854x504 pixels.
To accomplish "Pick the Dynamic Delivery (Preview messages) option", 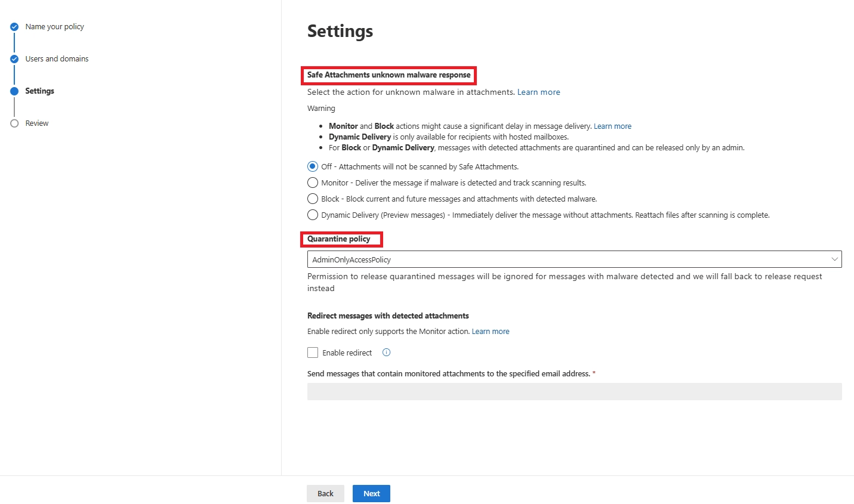I will point(313,215).
